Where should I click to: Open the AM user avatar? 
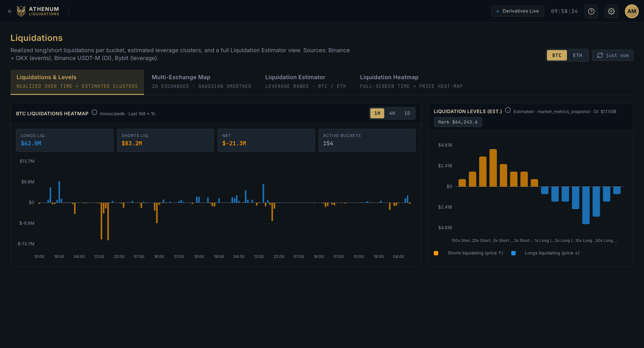632,11
